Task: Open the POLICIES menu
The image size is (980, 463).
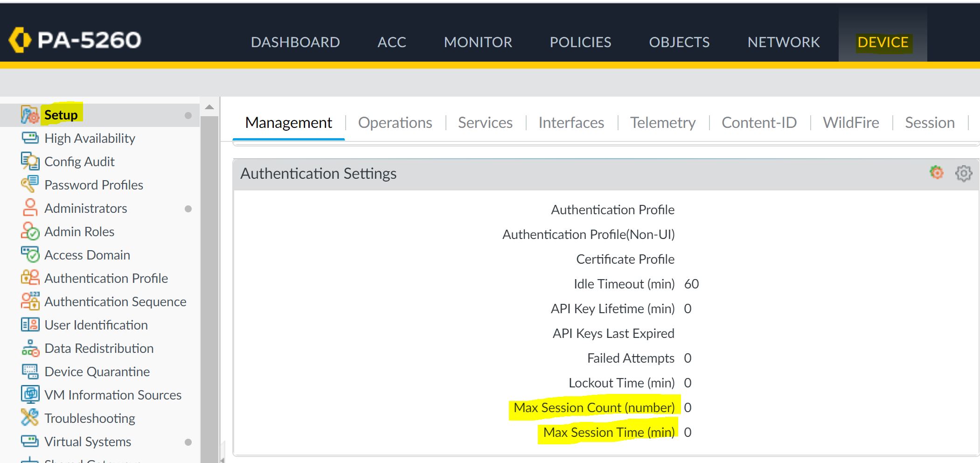Action: click(x=580, y=42)
